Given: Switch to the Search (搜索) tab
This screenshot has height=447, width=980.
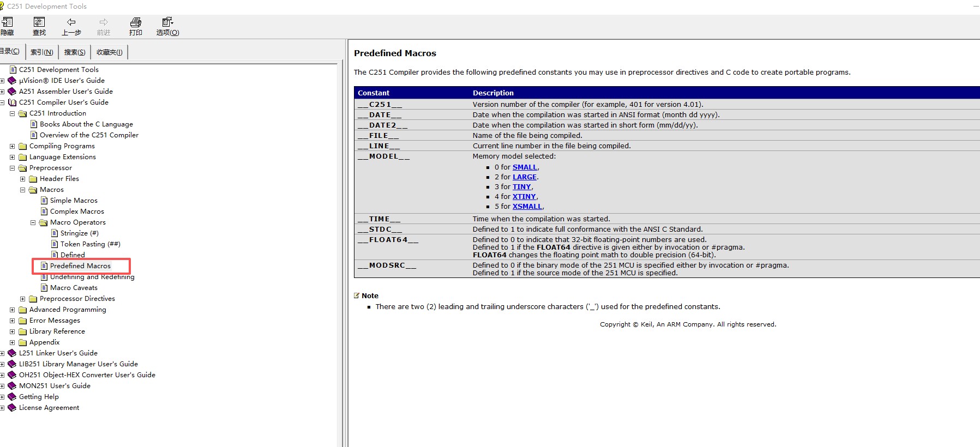Looking at the screenshot, I should [x=75, y=52].
